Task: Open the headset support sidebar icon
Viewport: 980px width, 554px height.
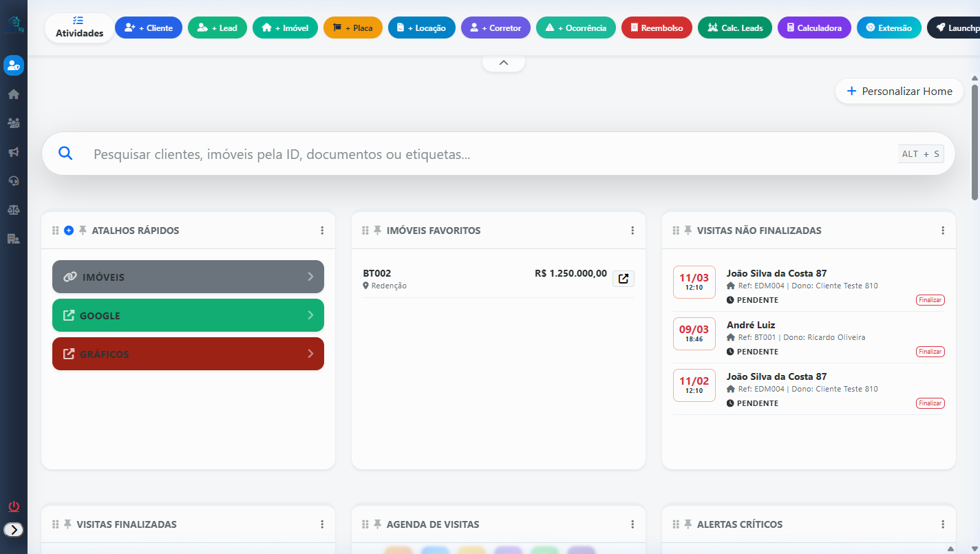Action: (x=14, y=181)
